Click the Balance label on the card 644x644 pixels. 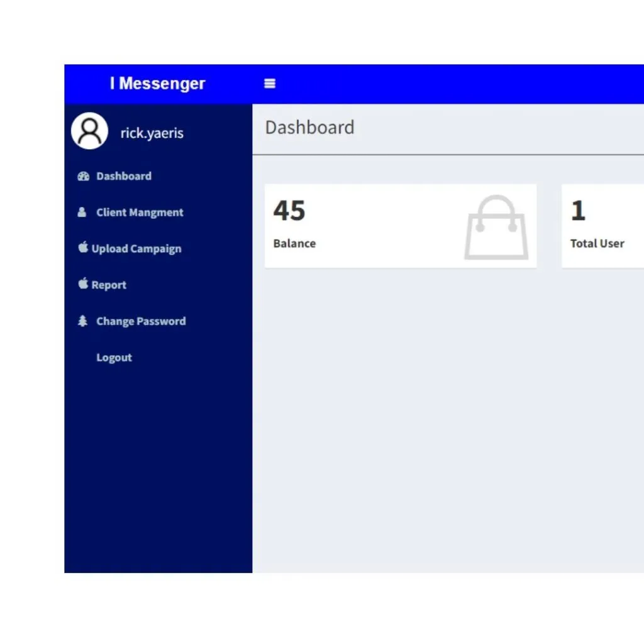pos(294,243)
